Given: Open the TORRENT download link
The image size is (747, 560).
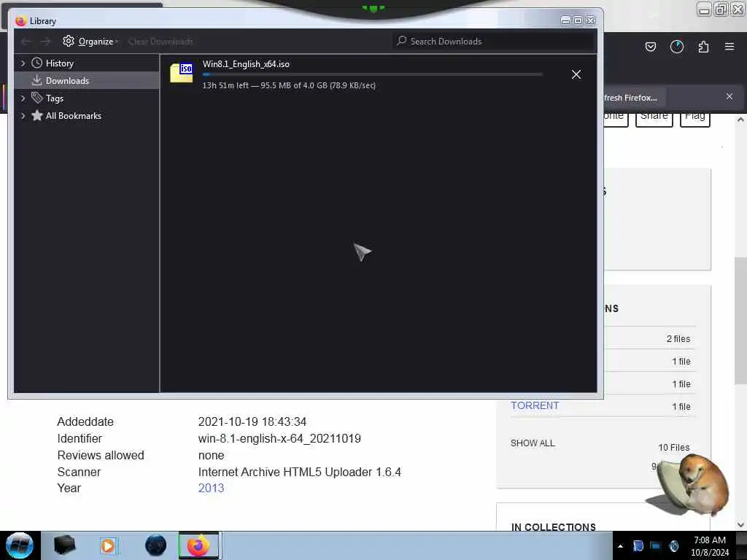Looking at the screenshot, I should 535,405.
